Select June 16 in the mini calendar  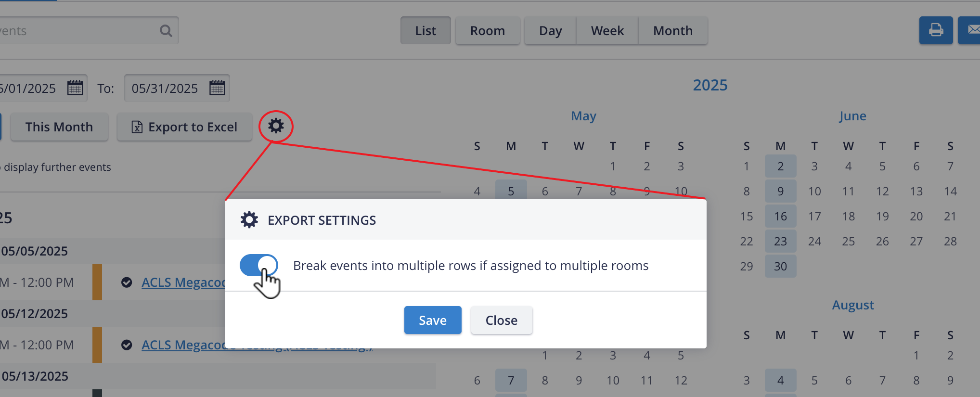pyautogui.click(x=780, y=216)
